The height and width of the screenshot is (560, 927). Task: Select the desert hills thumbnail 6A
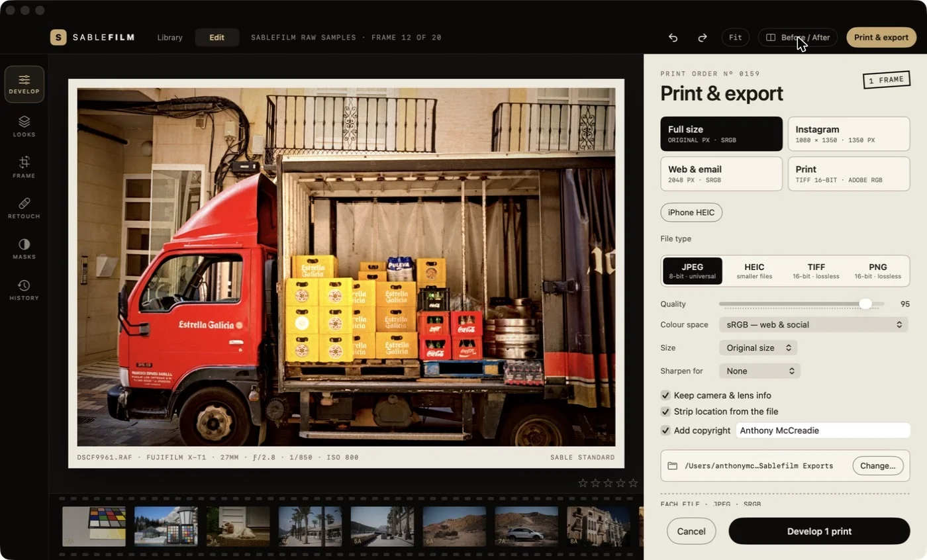pyautogui.click(x=454, y=526)
